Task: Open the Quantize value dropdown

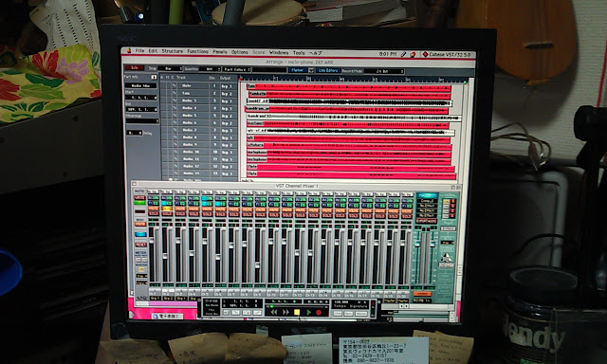Action: pos(211,69)
